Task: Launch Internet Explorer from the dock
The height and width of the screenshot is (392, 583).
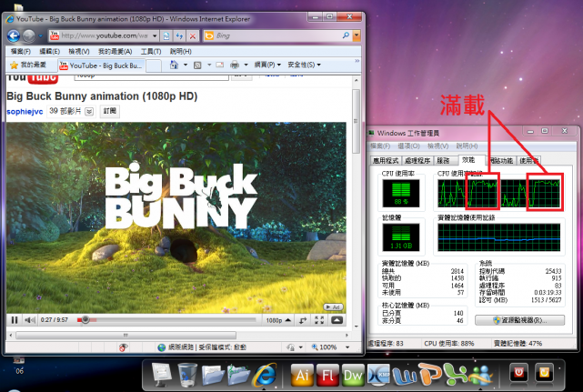Action: coord(265,375)
